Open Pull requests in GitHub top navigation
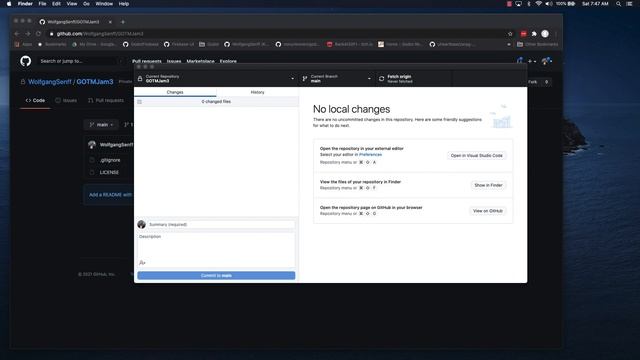Image resolution: width=640 pixels, height=360 pixels. [147, 61]
